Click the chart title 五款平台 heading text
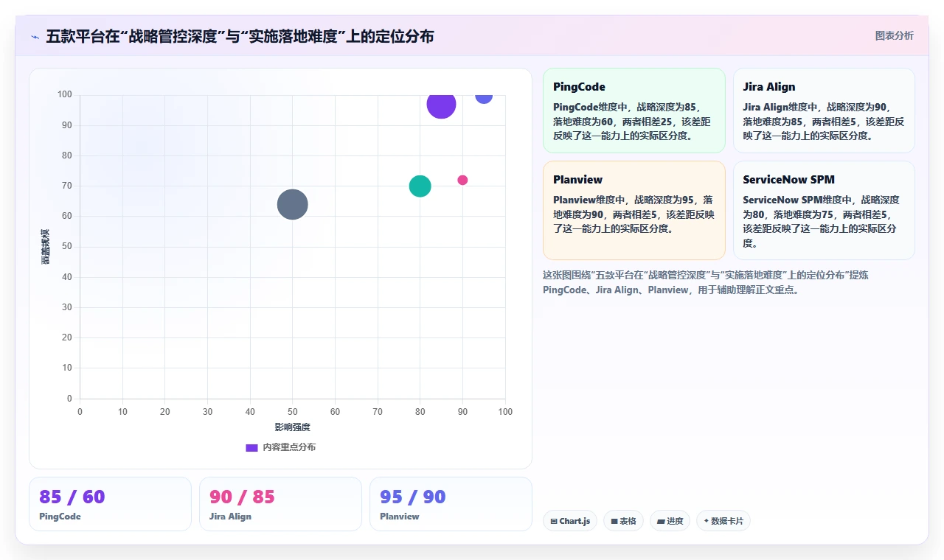 pos(240,36)
